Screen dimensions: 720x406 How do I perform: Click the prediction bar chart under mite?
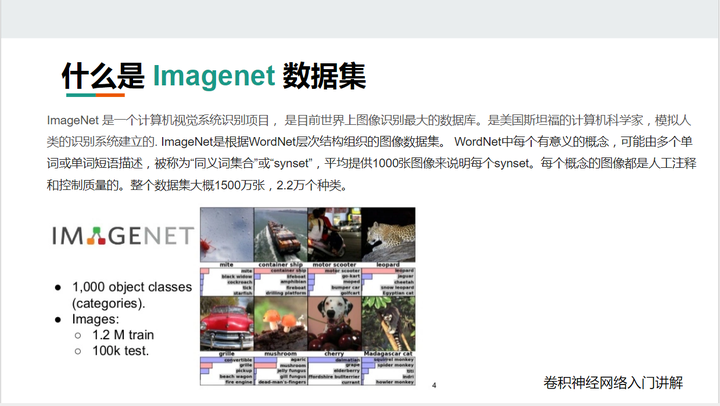click(x=227, y=282)
